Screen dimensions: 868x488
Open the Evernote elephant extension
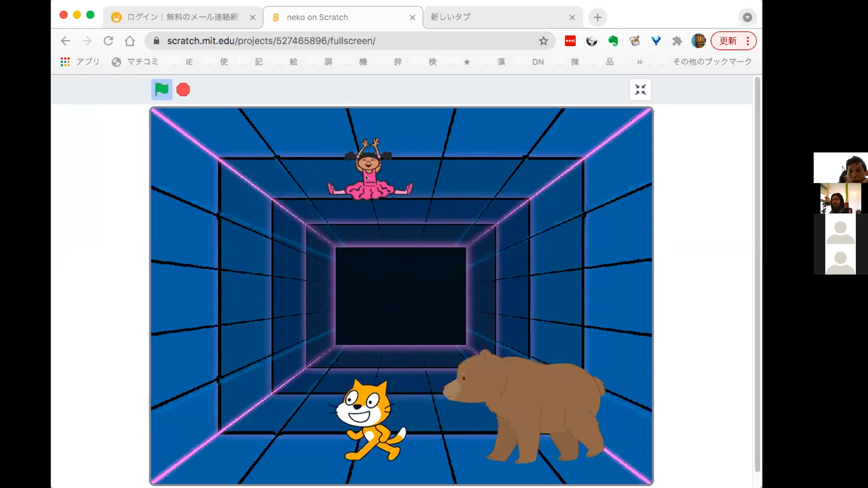click(613, 41)
